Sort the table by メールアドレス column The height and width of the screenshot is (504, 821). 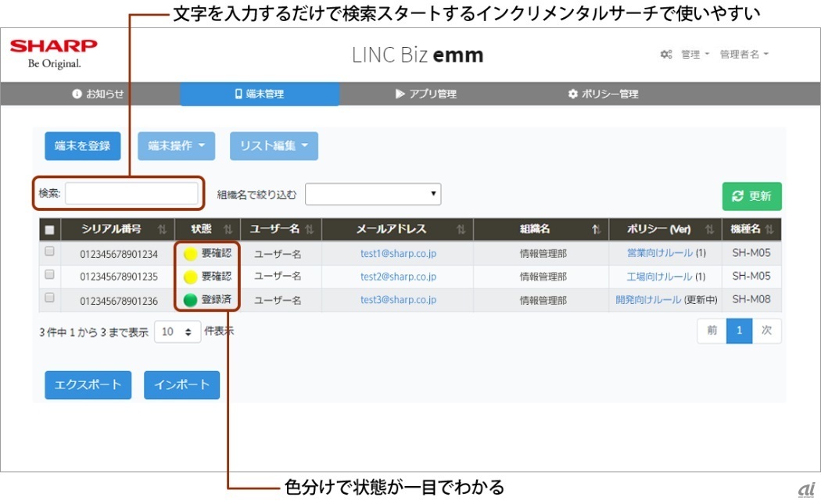point(397,229)
